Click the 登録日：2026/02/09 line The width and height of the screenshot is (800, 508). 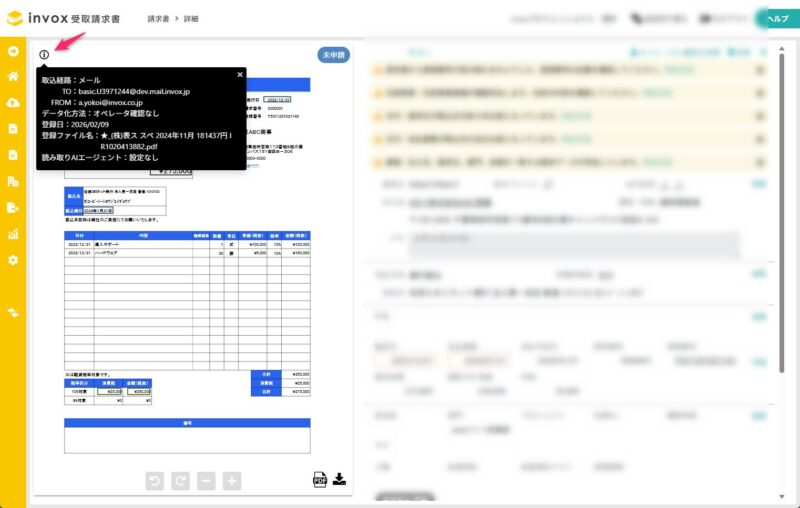75,124
